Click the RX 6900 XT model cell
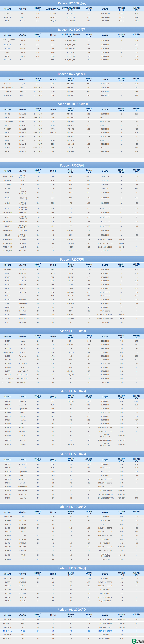The image size is (144, 644). pyautogui.click(x=7, y=14)
